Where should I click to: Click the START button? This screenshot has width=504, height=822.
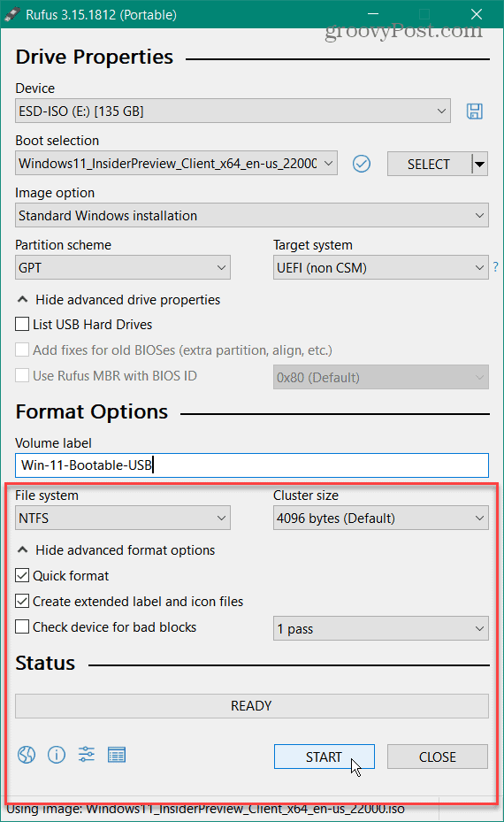[x=325, y=757]
